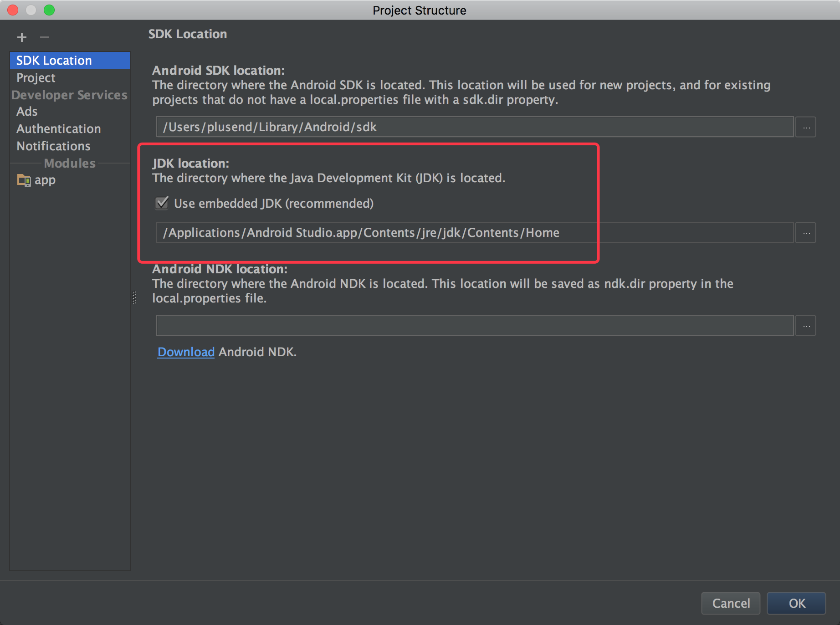Click the green maximize traffic light
Screen dimensions: 840x625
coord(49,10)
